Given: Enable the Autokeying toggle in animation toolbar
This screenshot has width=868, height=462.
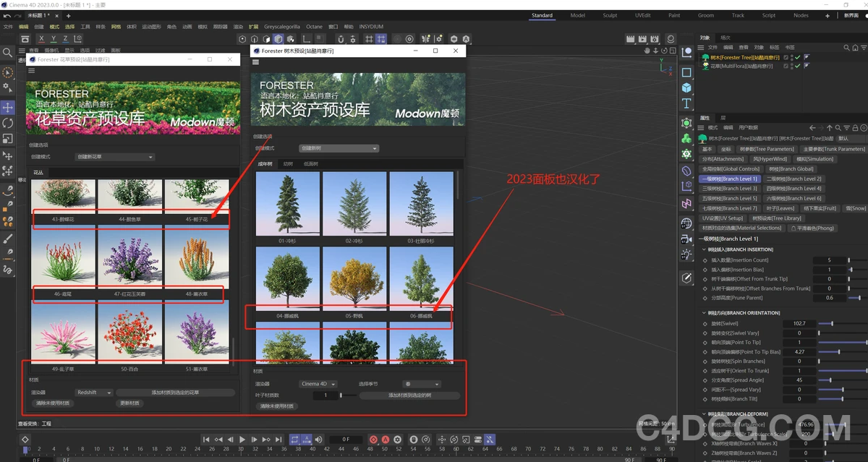Looking at the screenshot, I should (385, 439).
